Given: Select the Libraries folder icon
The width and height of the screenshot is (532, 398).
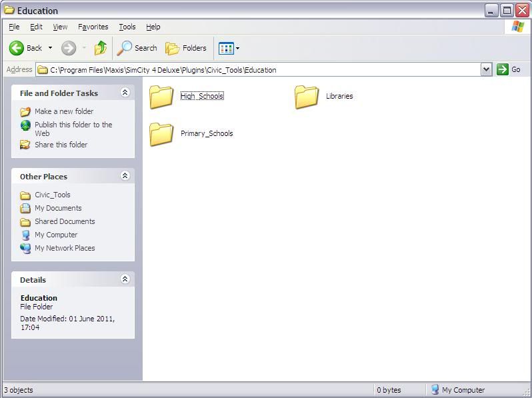Looking at the screenshot, I should point(307,97).
